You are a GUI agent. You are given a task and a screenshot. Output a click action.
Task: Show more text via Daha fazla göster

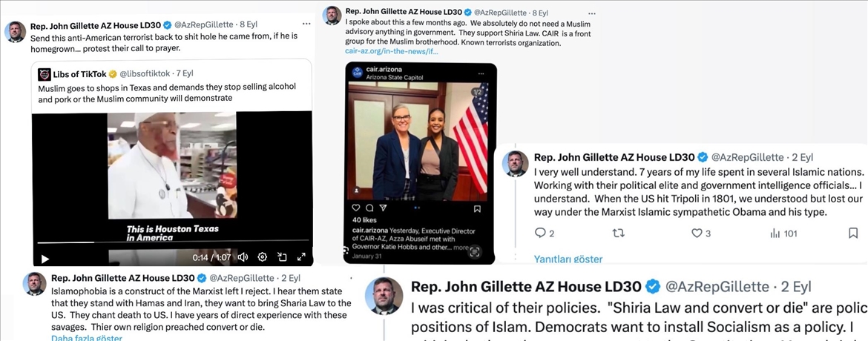86,337
